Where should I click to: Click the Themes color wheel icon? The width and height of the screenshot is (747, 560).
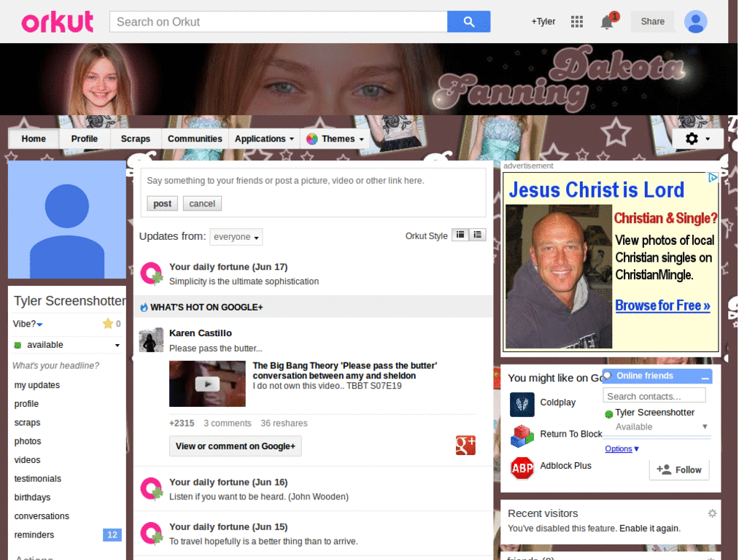coord(312,139)
